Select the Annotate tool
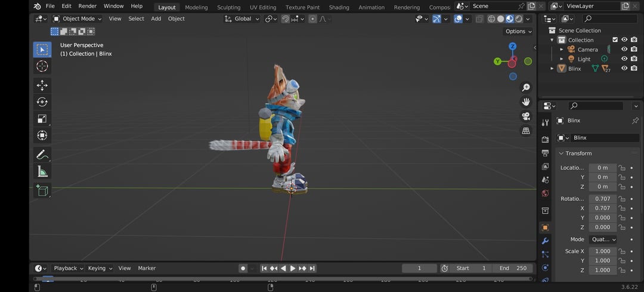The width and height of the screenshot is (644, 292). coord(42,155)
